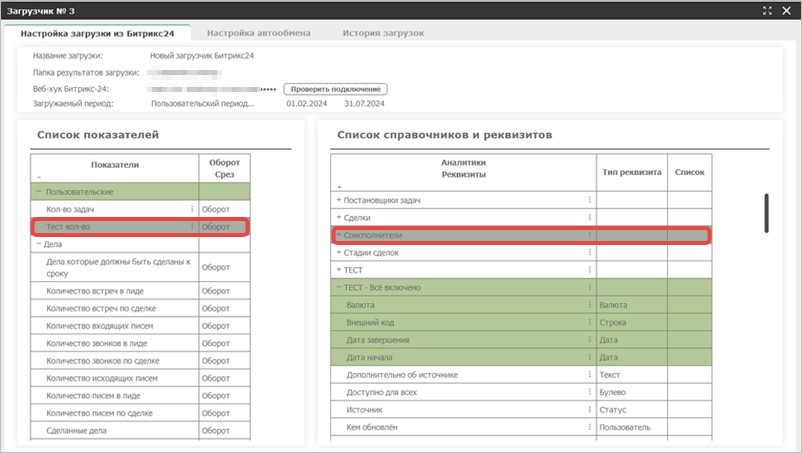Select Количество встреч в лиде
The image size is (802, 453).
click(x=95, y=291)
